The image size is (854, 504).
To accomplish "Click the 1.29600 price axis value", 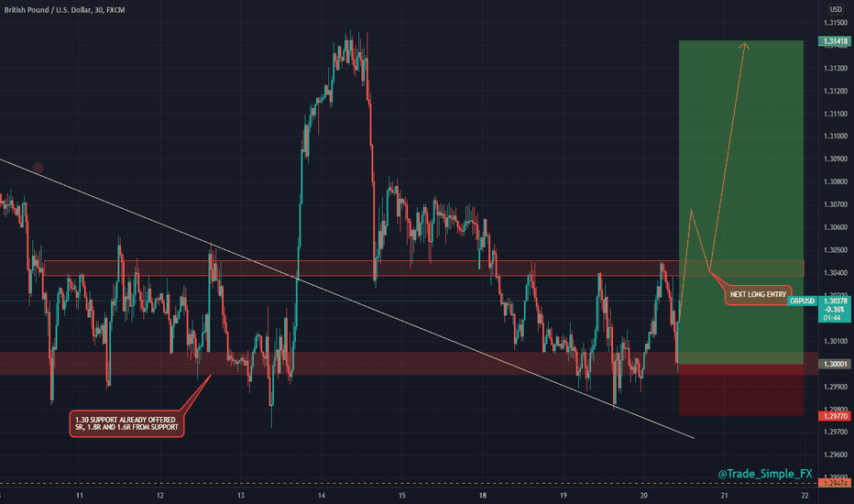I will pos(836,455).
